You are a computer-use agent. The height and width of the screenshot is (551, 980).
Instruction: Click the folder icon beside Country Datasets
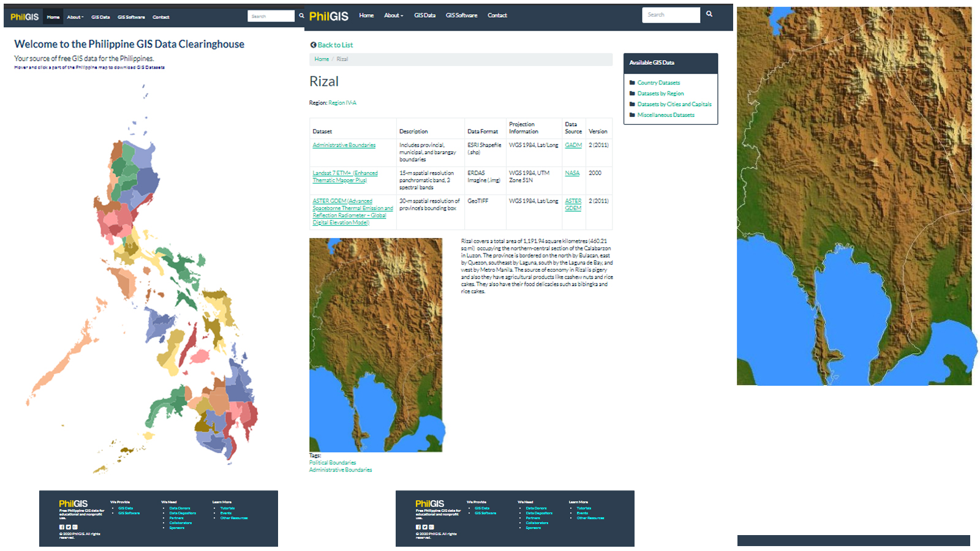(632, 83)
